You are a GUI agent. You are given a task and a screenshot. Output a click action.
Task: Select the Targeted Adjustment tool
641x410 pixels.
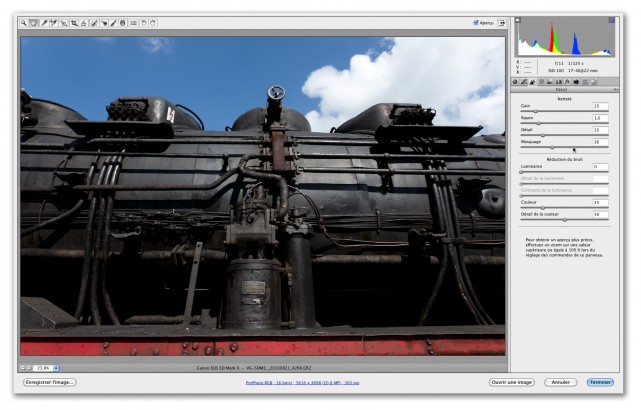point(64,23)
